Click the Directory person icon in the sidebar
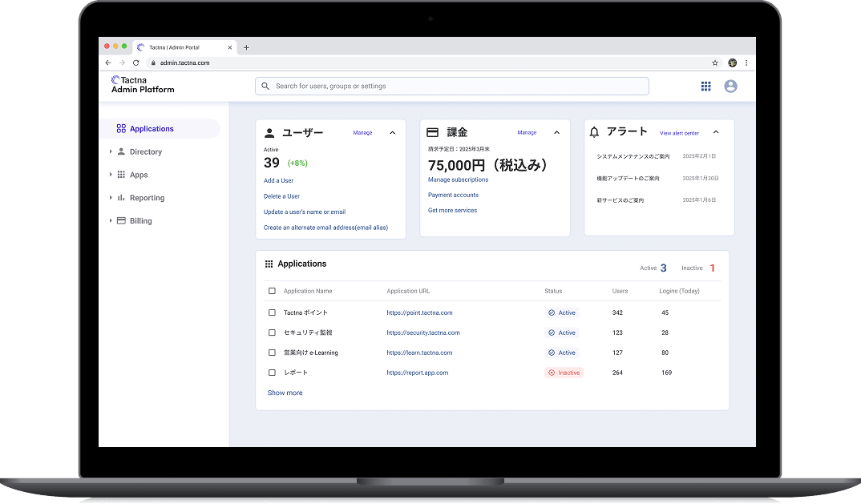Screen dimensions: 861x504 pyautogui.click(x=121, y=151)
